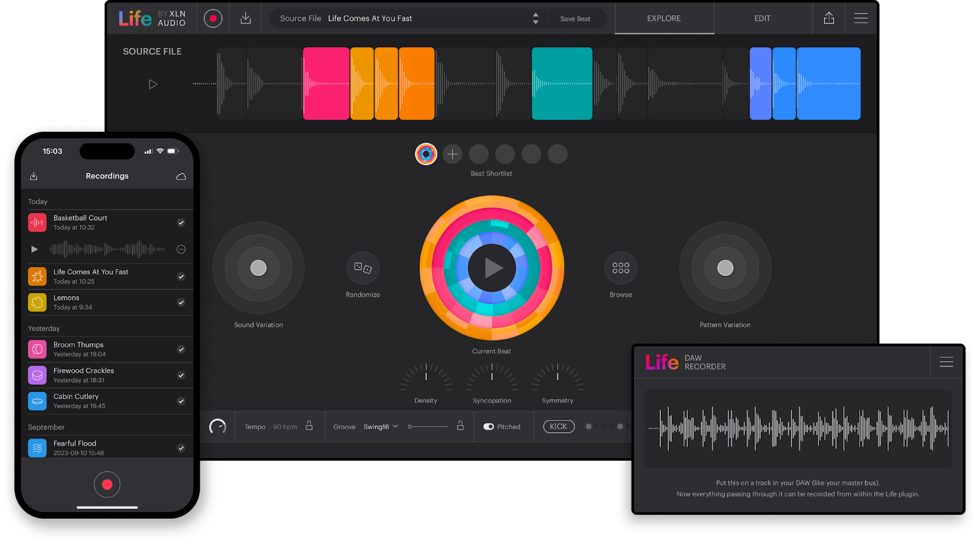Image resolution: width=980 pixels, height=545 pixels.
Task: Select the KICK button
Action: click(559, 427)
